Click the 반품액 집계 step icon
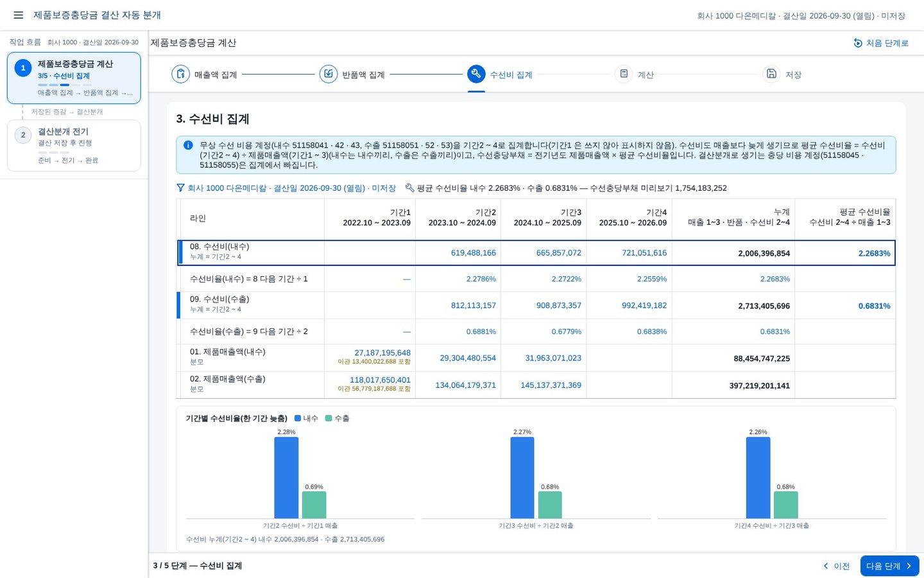Image resolution: width=924 pixels, height=578 pixels. (329, 74)
